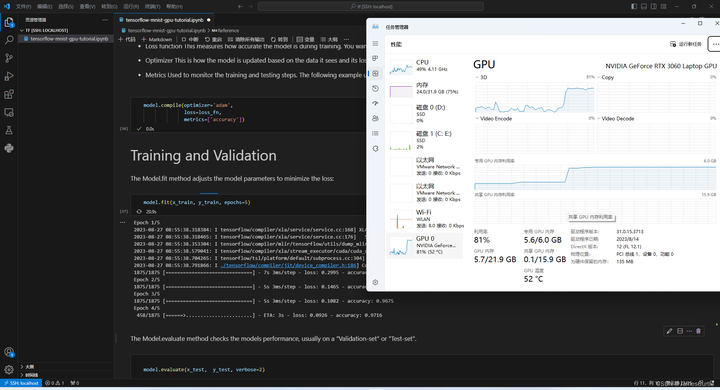
Task: Delete cell using trash icon
Action: coord(698,331)
